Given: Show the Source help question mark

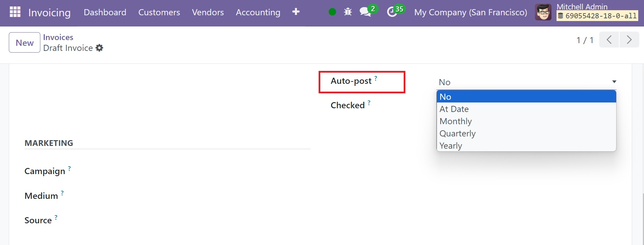Looking at the screenshot, I should (56, 218).
